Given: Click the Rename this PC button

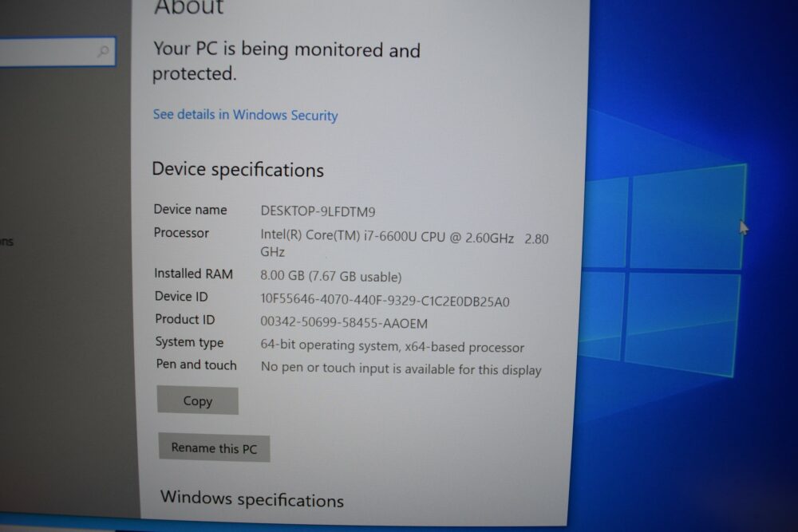Looking at the screenshot, I should point(214,448).
